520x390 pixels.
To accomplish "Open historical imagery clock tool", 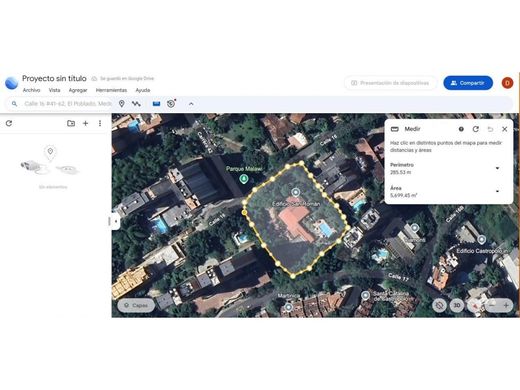I will pyautogui.click(x=171, y=103).
